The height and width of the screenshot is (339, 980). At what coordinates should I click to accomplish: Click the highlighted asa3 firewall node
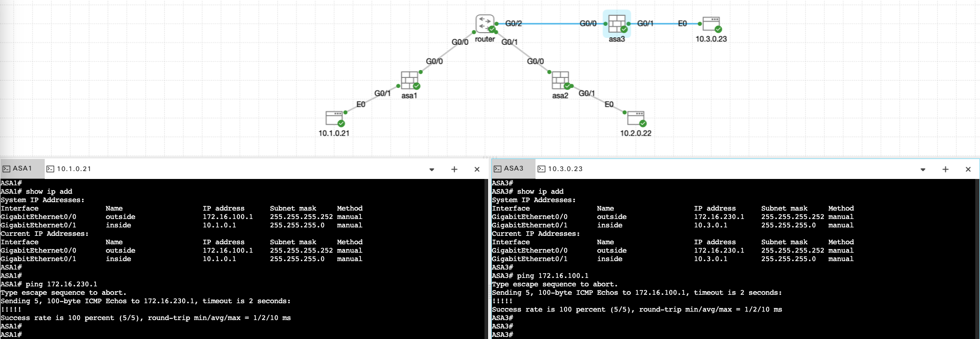click(x=617, y=24)
